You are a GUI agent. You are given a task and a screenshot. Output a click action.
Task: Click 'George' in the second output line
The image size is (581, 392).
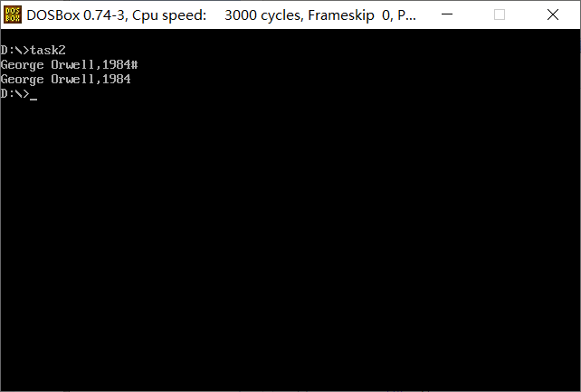[x=23, y=80]
